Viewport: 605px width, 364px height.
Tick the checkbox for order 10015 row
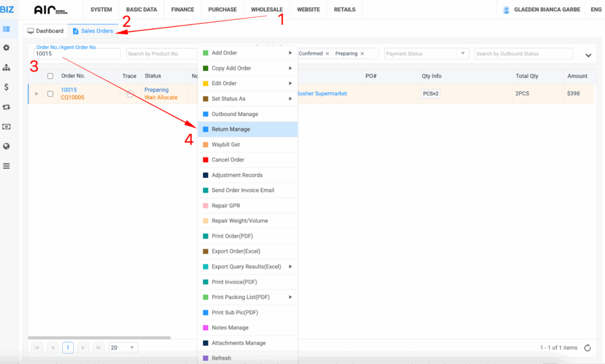pyautogui.click(x=50, y=94)
